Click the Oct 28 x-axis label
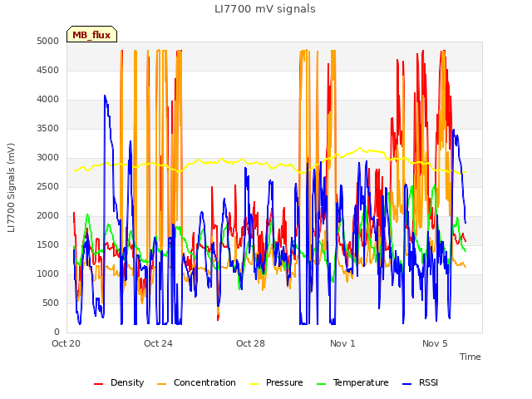This screenshot has height=399, width=532. tap(250, 343)
